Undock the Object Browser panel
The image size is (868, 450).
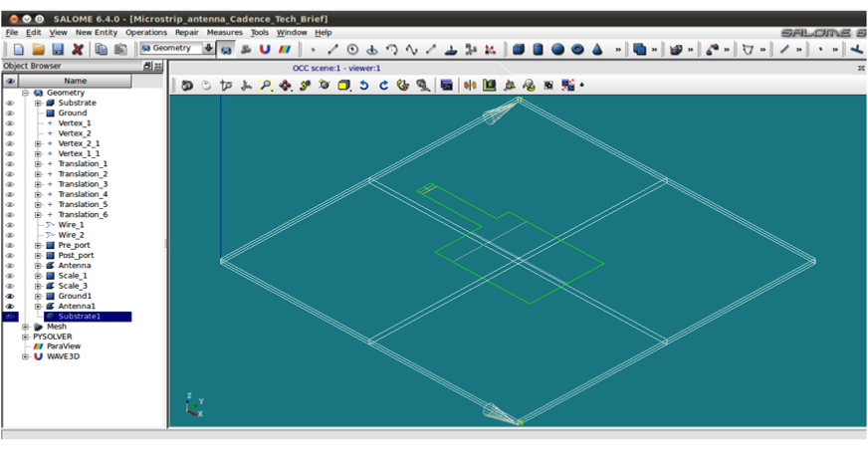point(147,66)
